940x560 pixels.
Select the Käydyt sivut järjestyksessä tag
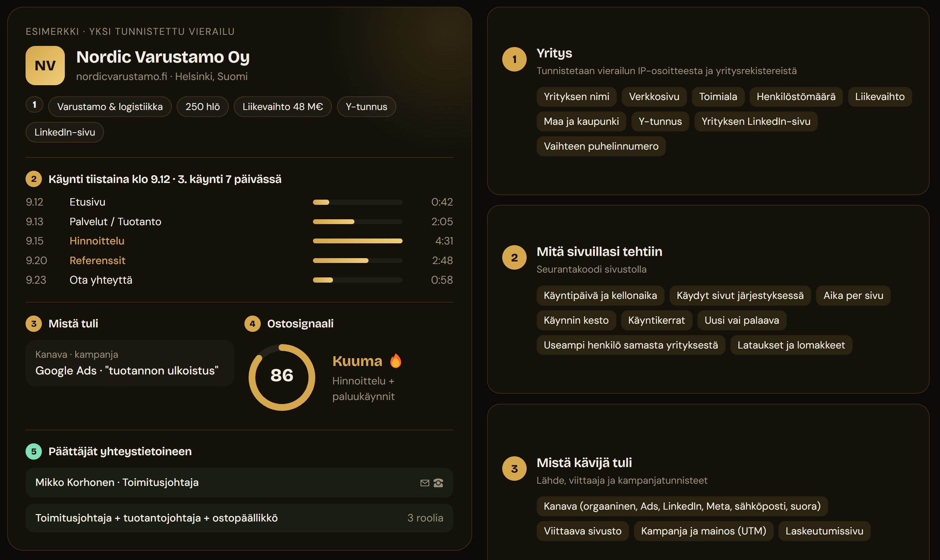pyautogui.click(x=740, y=296)
